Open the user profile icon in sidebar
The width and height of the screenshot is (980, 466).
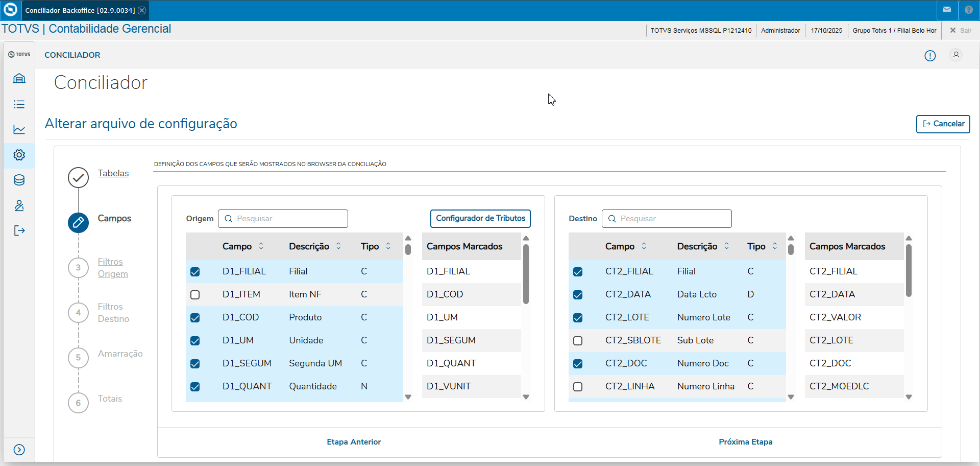(19, 205)
